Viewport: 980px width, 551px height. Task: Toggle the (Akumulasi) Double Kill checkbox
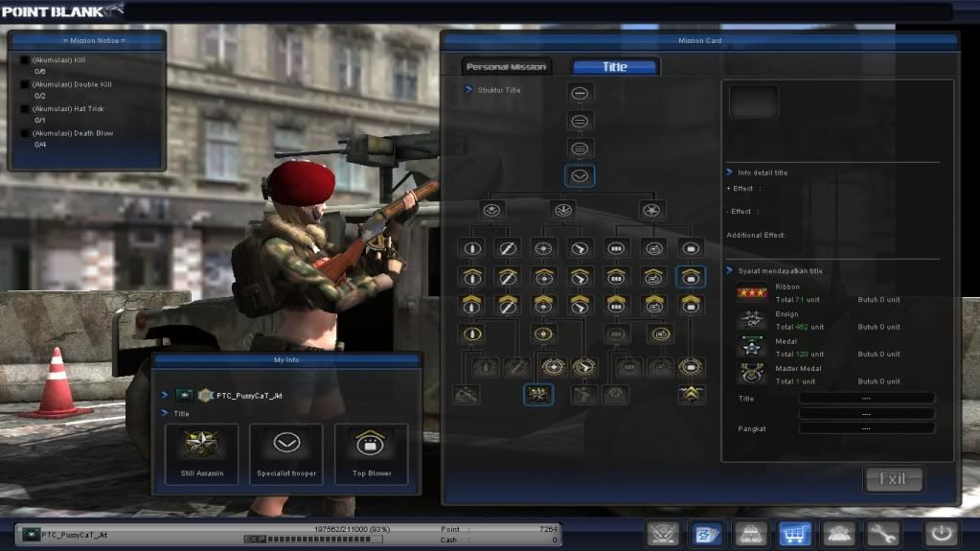coord(24,84)
